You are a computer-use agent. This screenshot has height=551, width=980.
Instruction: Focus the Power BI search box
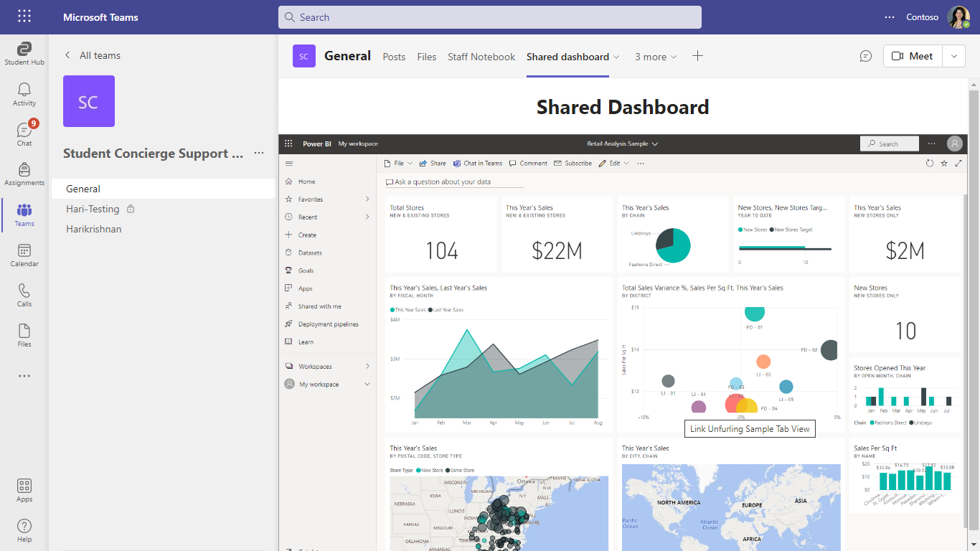[x=890, y=143]
